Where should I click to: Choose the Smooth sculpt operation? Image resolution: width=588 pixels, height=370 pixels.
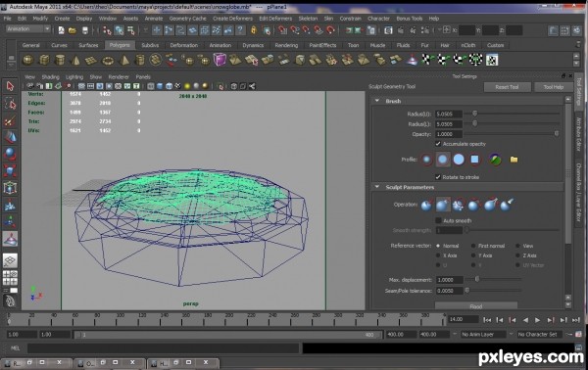tap(459, 205)
